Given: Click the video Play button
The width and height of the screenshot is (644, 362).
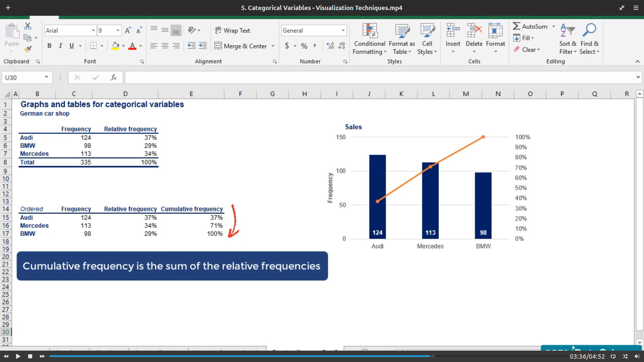Looking at the screenshot, I should point(18,356).
